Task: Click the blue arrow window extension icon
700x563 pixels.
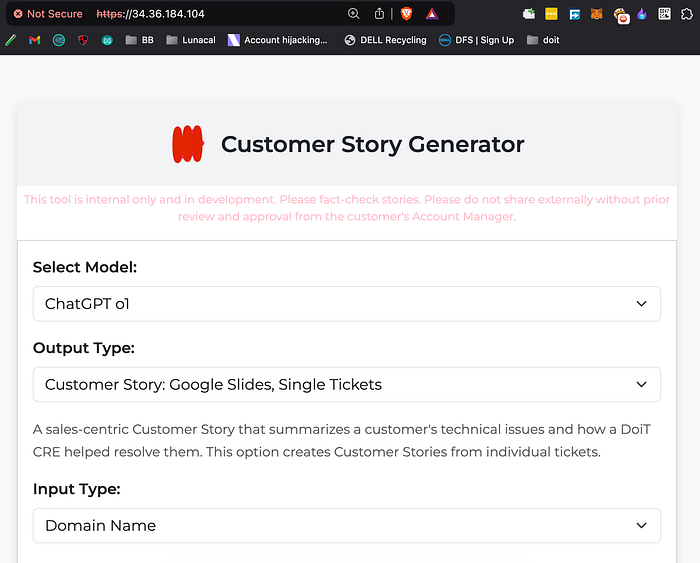Action: 575,14
